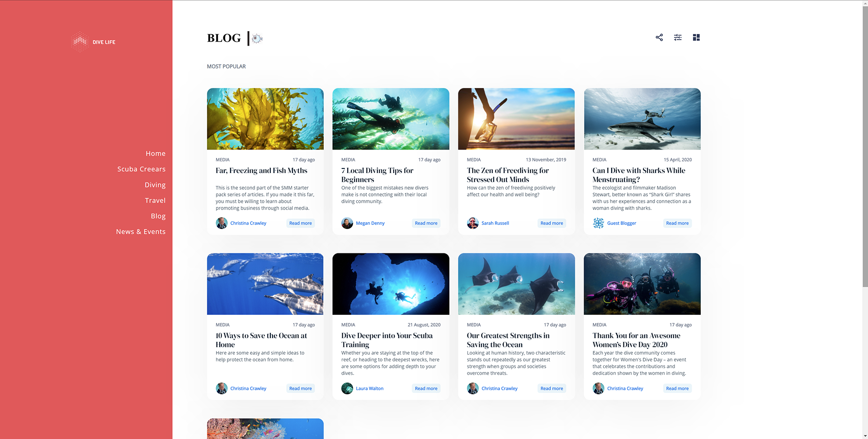Click author name Guest Blogger
The height and width of the screenshot is (439, 868).
pyautogui.click(x=622, y=223)
